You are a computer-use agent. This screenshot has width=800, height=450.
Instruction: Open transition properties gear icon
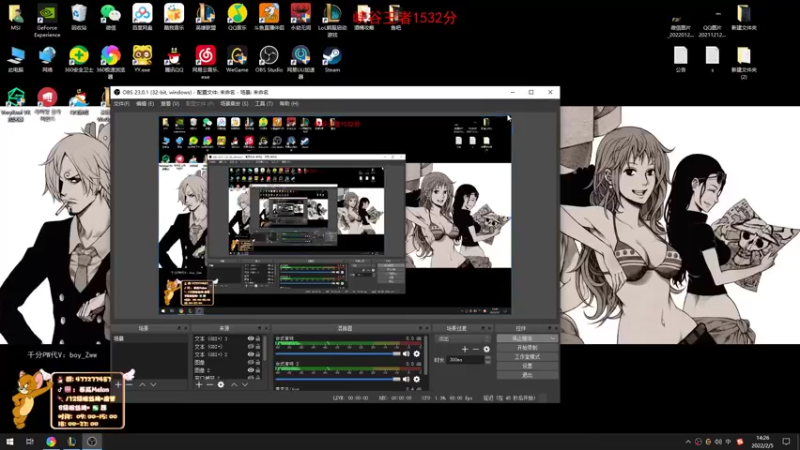487,349
